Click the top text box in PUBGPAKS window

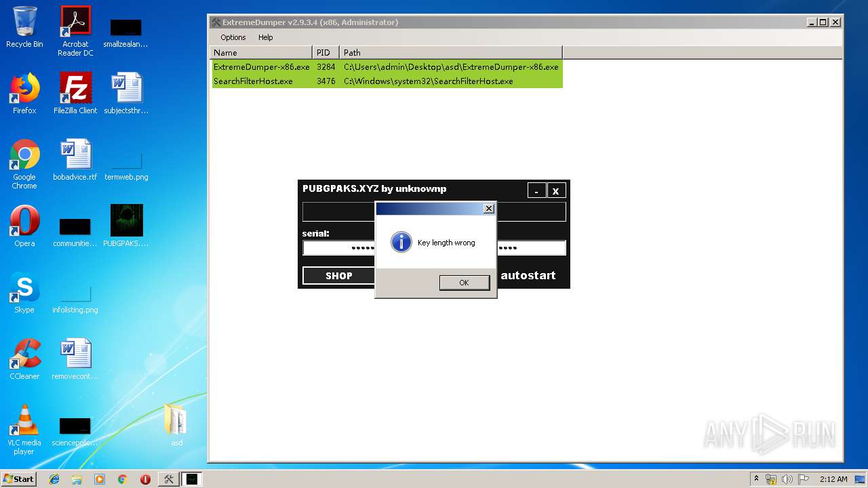tap(434, 211)
